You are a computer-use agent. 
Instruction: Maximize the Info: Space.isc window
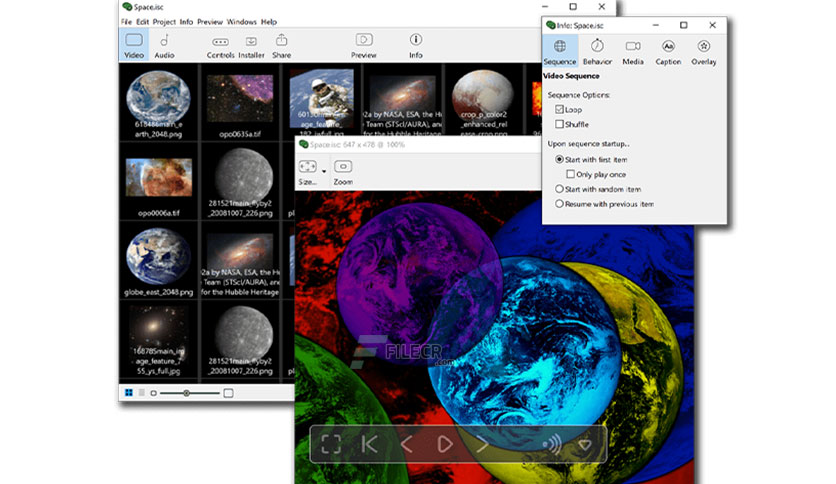tap(684, 25)
